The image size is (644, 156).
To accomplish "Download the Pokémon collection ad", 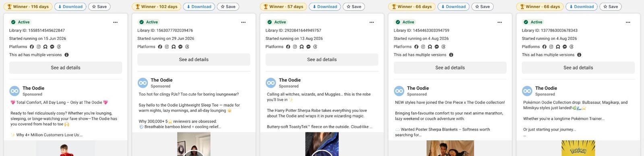I will pyautogui.click(x=581, y=6).
